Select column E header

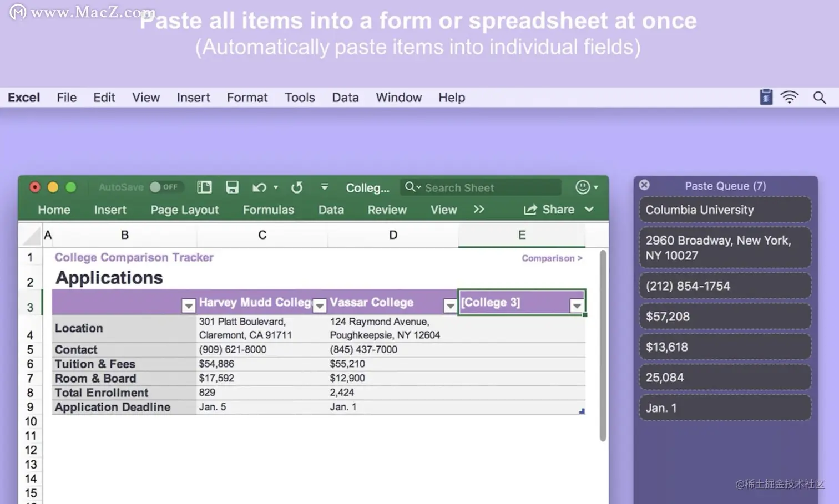coord(522,235)
